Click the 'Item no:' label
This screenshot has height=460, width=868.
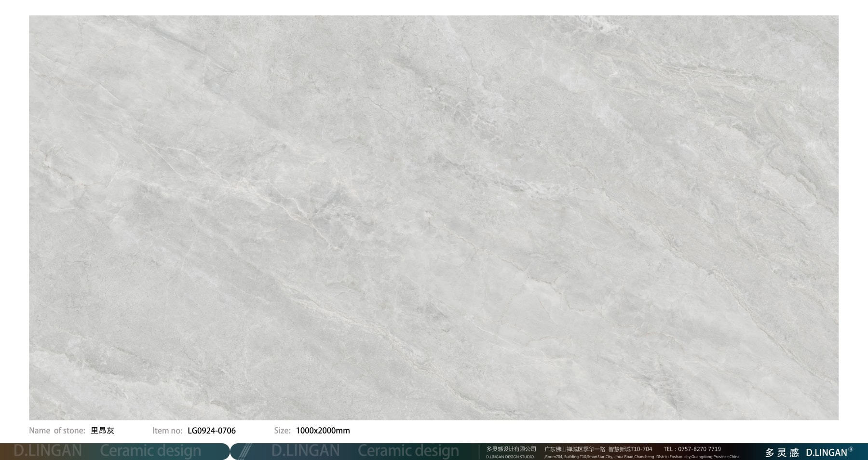pyautogui.click(x=167, y=431)
